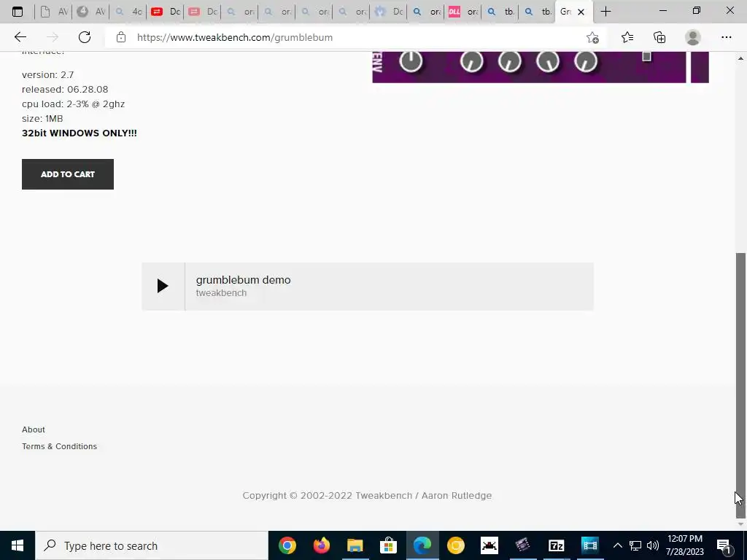Open a new browser tab

(605, 12)
